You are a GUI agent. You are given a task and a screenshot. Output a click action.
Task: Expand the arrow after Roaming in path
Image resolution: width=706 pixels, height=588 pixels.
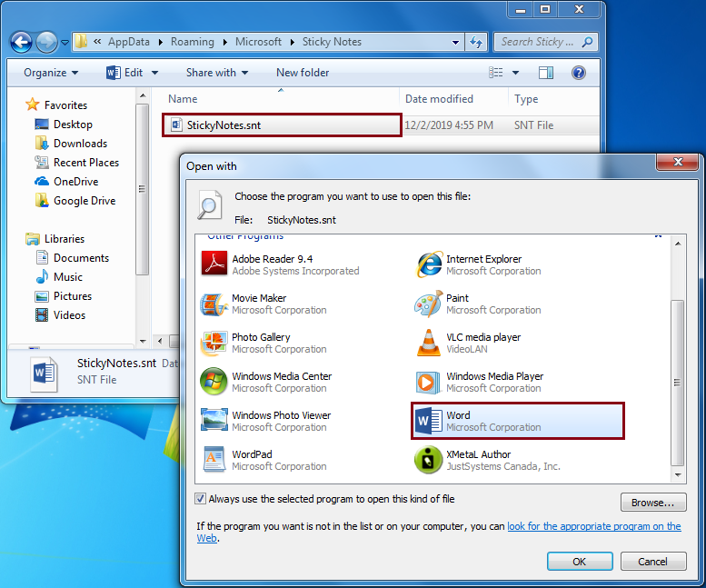[224, 43]
